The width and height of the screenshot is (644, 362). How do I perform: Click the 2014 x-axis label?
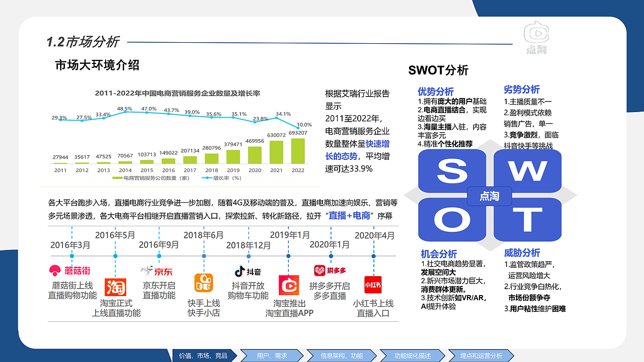tap(125, 170)
